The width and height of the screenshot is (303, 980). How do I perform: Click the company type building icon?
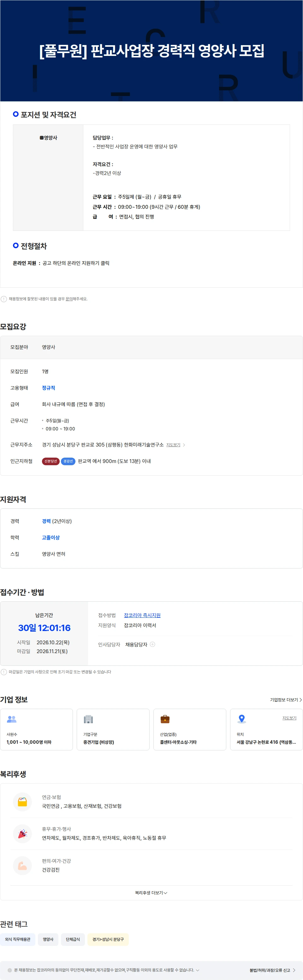click(x=88, y=719)
